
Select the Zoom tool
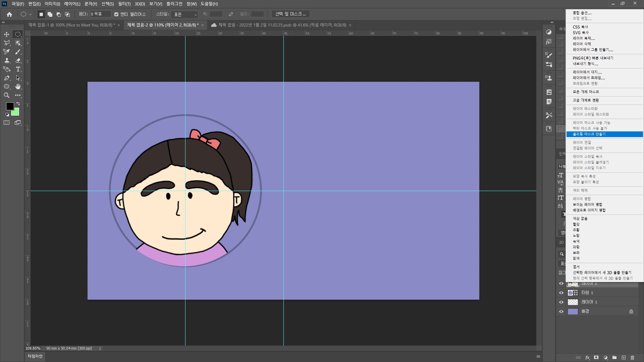pyautogui.click(x=6, y=95)
